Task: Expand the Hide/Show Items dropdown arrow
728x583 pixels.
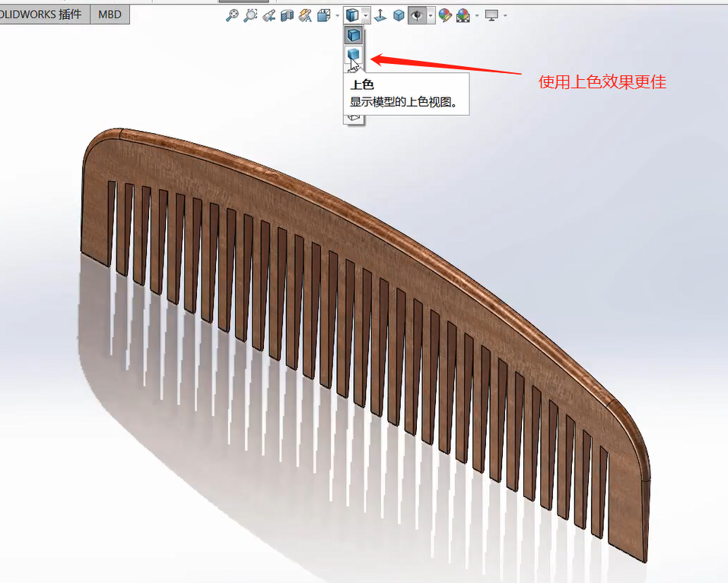Action: (431, 16)
